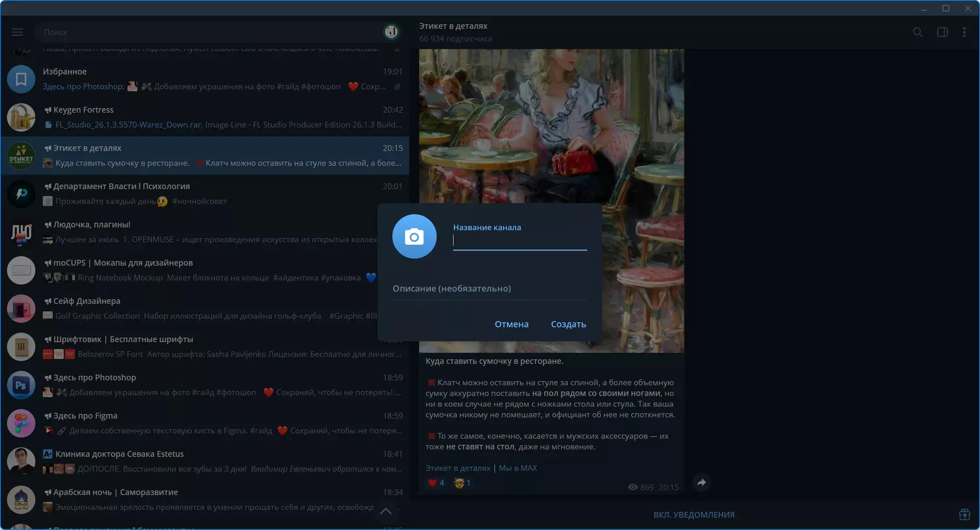
Task: Click the Здесь про Photoshop Ps avatar
Action: pyautogui.click(x=21, y=385)
